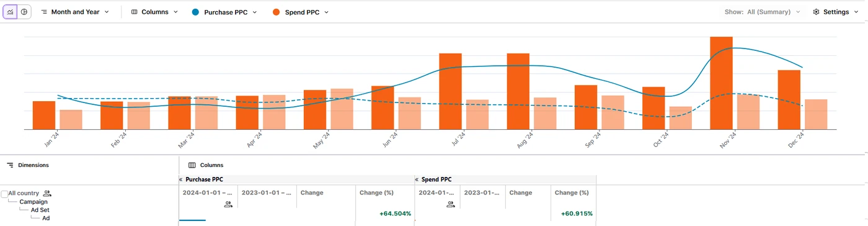Screen dimensions: 868x226
Task: Click the Purchase PPC 2024-01-01 column header
Action: (208, 192)
